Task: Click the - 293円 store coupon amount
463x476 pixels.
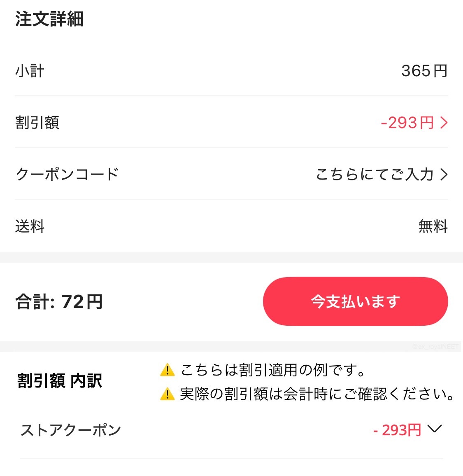Action: (397, 430)
